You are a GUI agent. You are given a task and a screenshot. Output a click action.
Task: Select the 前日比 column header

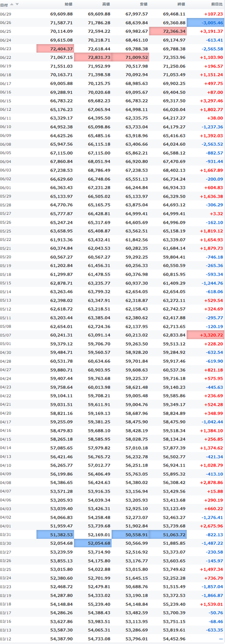(x=216, y=4)
